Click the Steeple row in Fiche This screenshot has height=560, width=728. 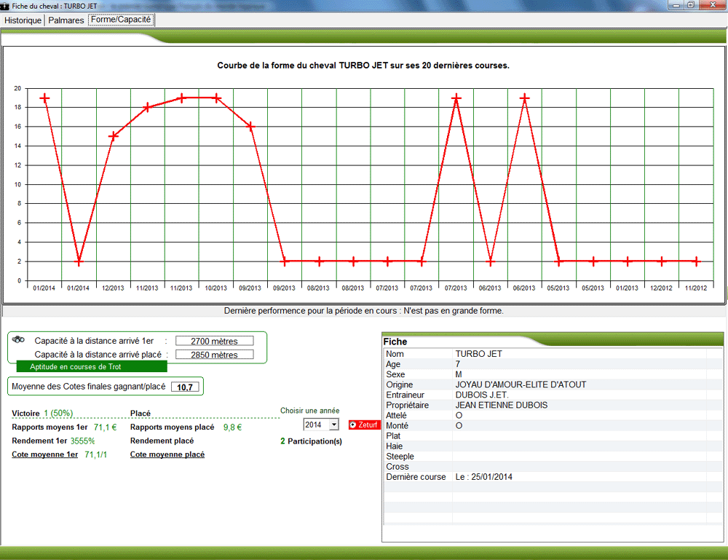(x=553, y=456)
